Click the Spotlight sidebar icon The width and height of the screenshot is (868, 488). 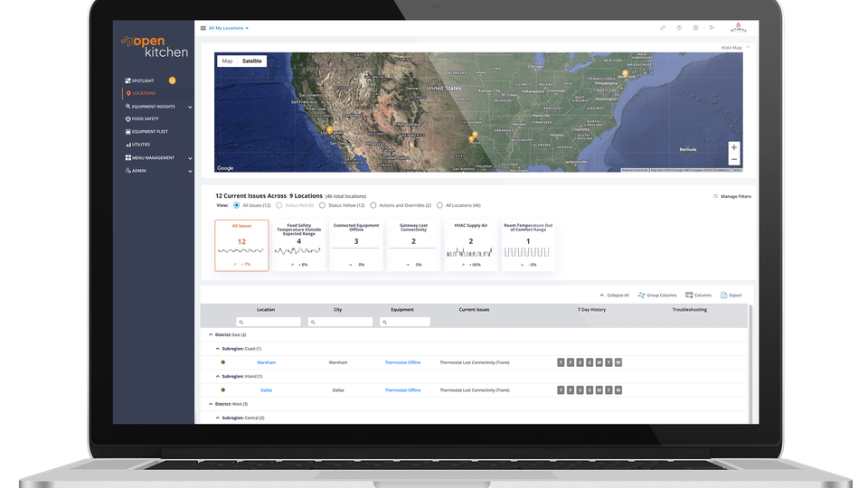pyautogui.click(x=127, y=80)
